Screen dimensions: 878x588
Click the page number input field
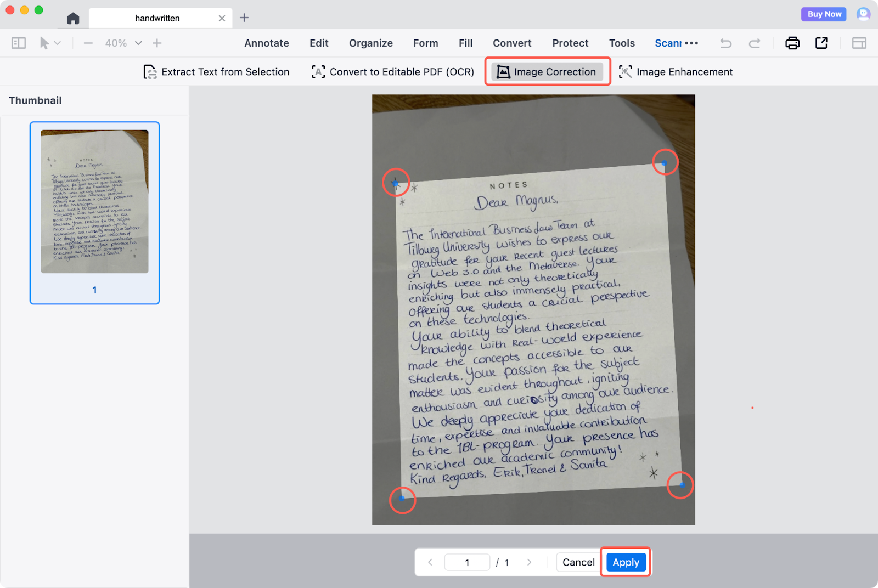point(467,562)
